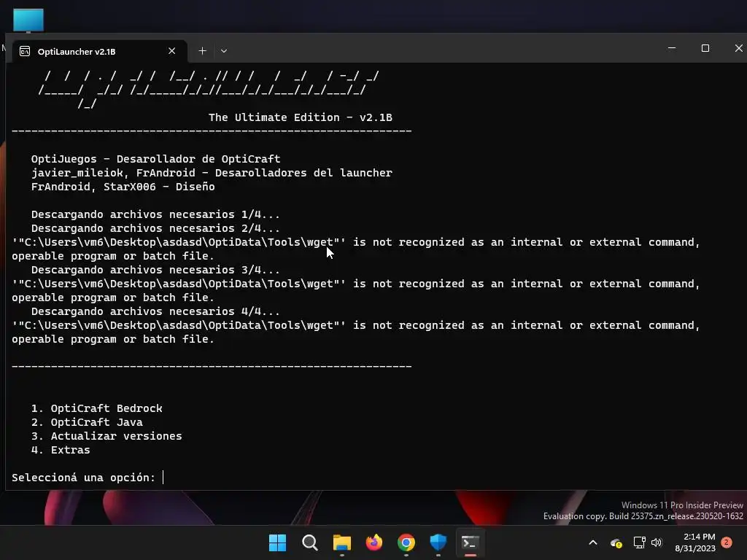Click 'FrAndroid, StarX006 - Diseño' line

(x=123, y=187)
